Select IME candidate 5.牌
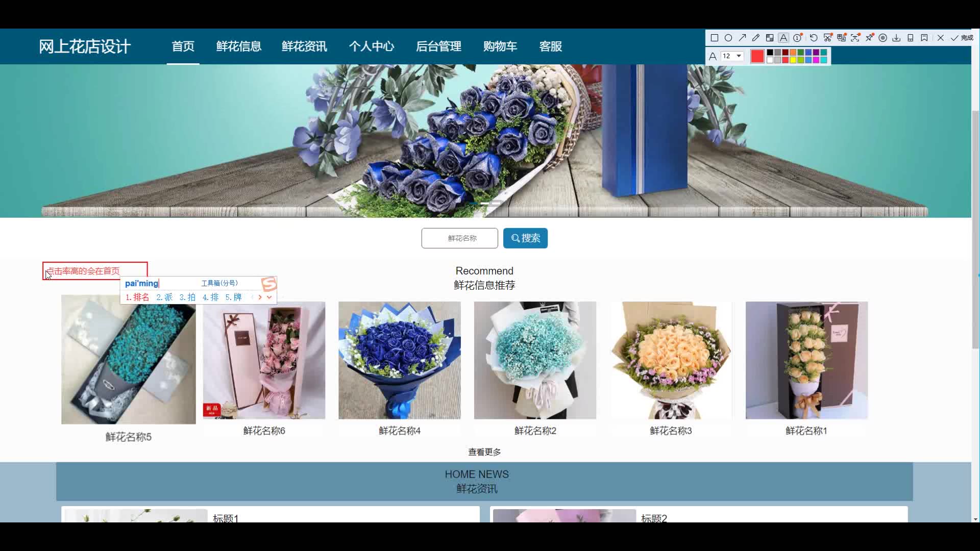The image size is (980, 551). [233, 297]
